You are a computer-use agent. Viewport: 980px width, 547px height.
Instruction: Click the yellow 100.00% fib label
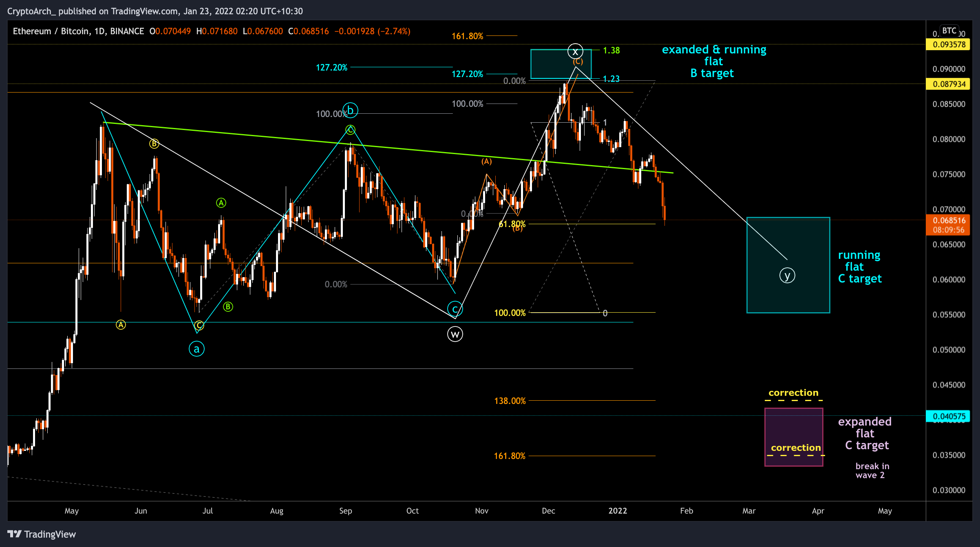click(x=510, y=313)
